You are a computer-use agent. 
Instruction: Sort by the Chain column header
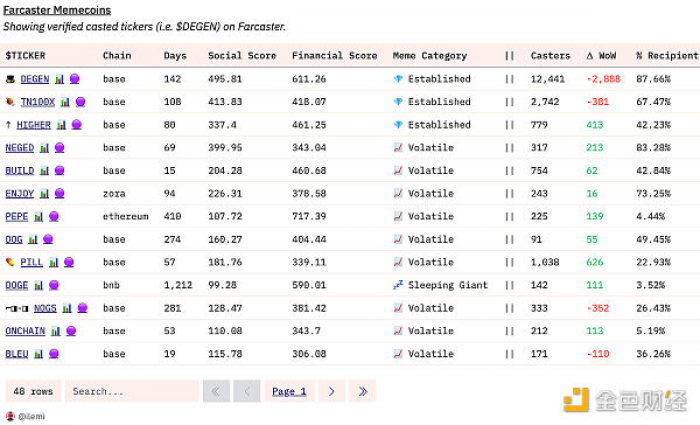(117, 56)
